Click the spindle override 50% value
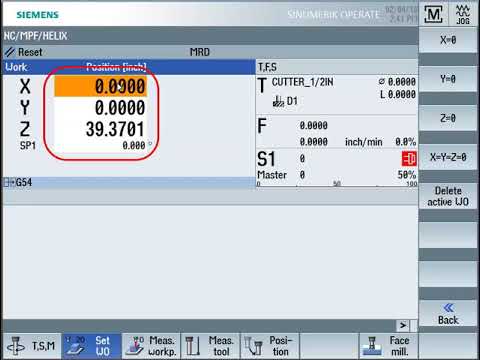Viewport: 480px width, 360px height. [407, 175]
